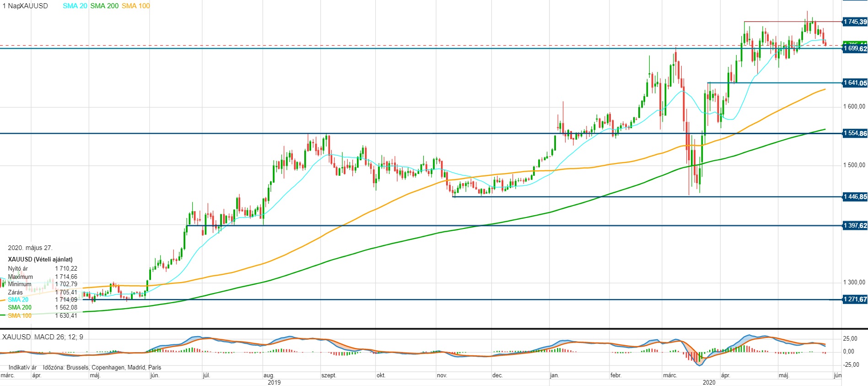Click the 1 641,05 price level tag
Viewport: 868px width, 386px height.
pyautogui.click(x=855, y=83)
